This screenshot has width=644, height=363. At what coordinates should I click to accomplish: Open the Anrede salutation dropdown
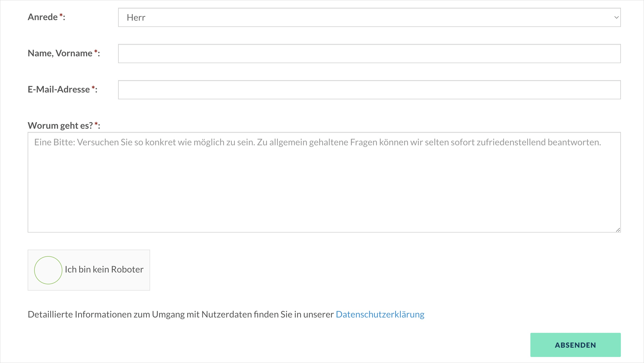369,17
